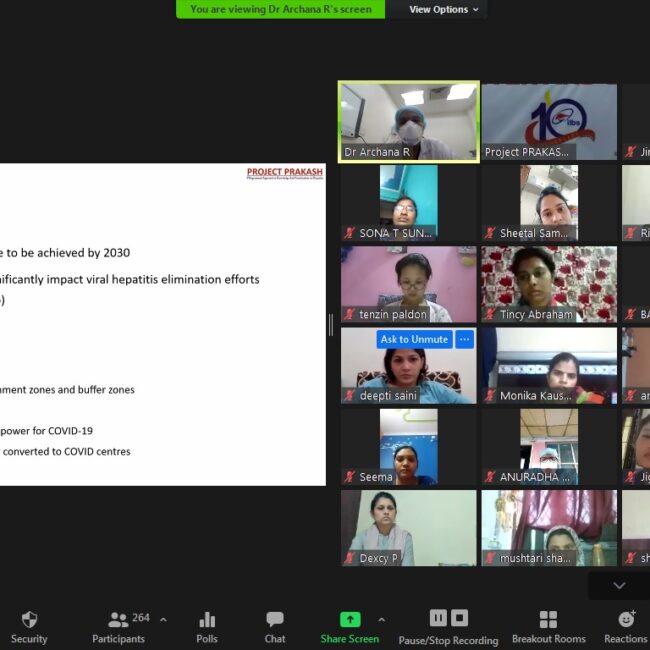Open the Chat panel
Viewport: 650px width, 650px height.
click(275, 620)
